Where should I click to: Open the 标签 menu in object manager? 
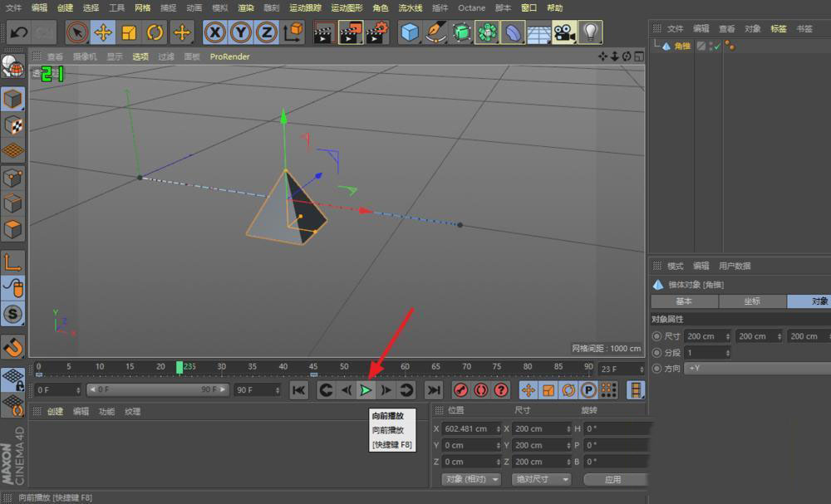779,28
